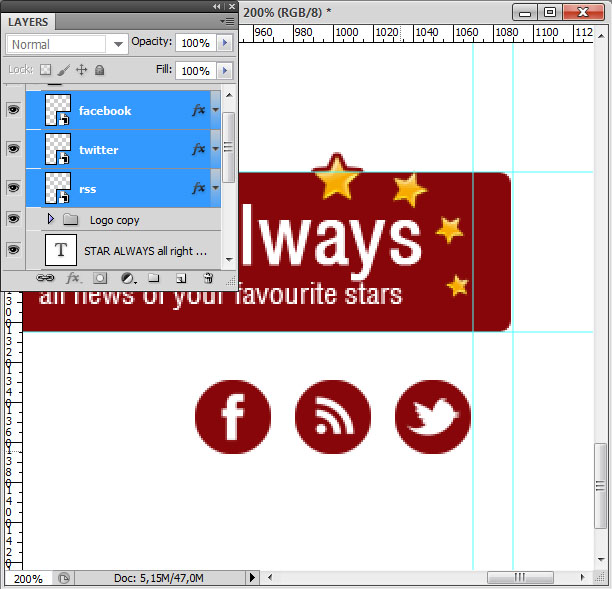This screenshot has width=612, height=589.
Task: Click the fx badge on twitter layer
Action: click(199, 149)
